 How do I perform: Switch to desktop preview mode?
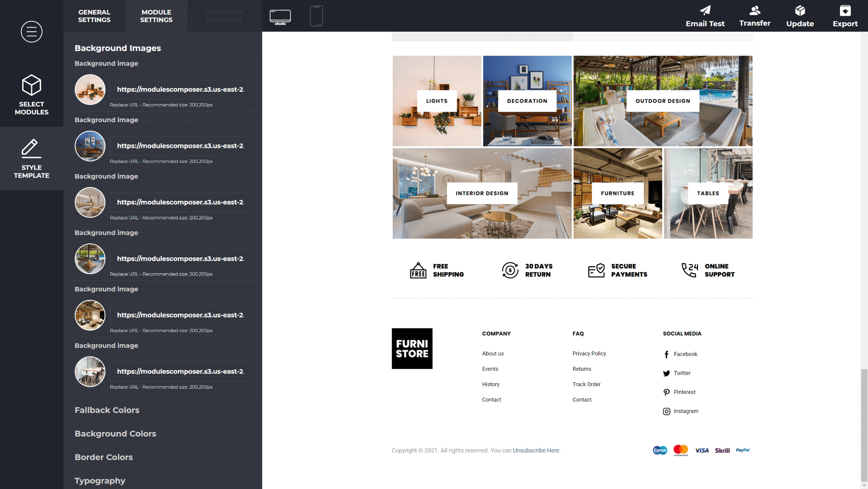click(280, 16)
